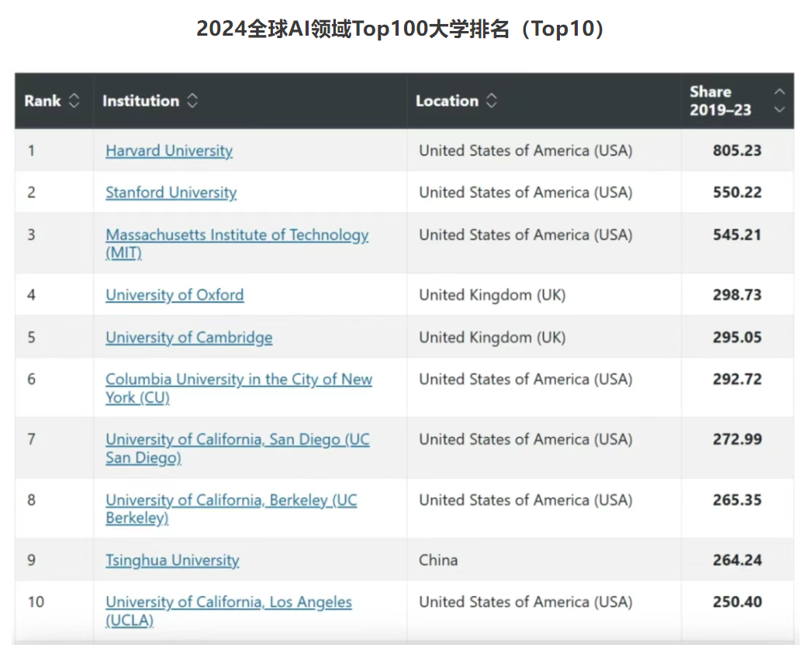Sort table by Institution column arrows
This screenshot has width=812, height=662.
point(192,101)
